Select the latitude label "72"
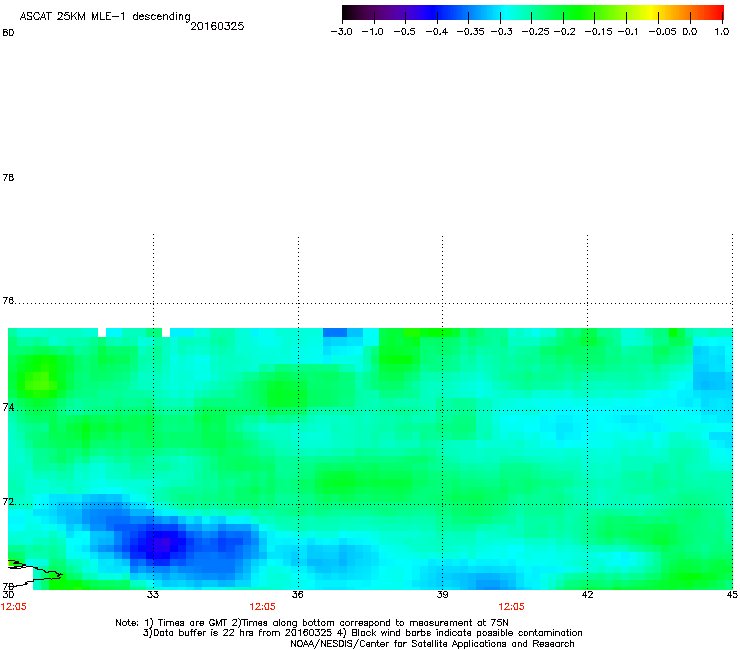Image resolution: width=740 pixels, height=650 pixels. (x=8, y=501)
